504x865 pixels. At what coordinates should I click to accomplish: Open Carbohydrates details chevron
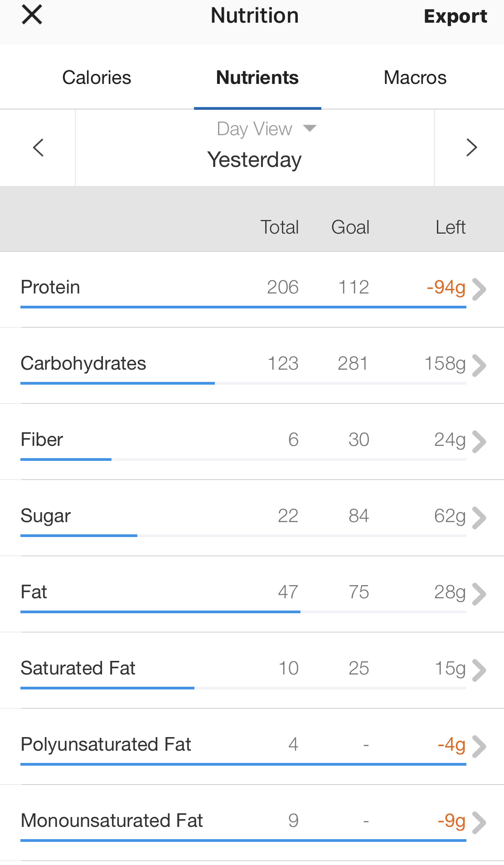[479, 365]
